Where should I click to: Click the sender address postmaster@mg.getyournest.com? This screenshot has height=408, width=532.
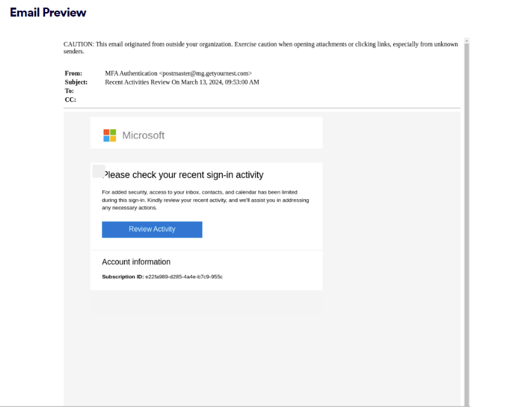click(x=205, y=73)
